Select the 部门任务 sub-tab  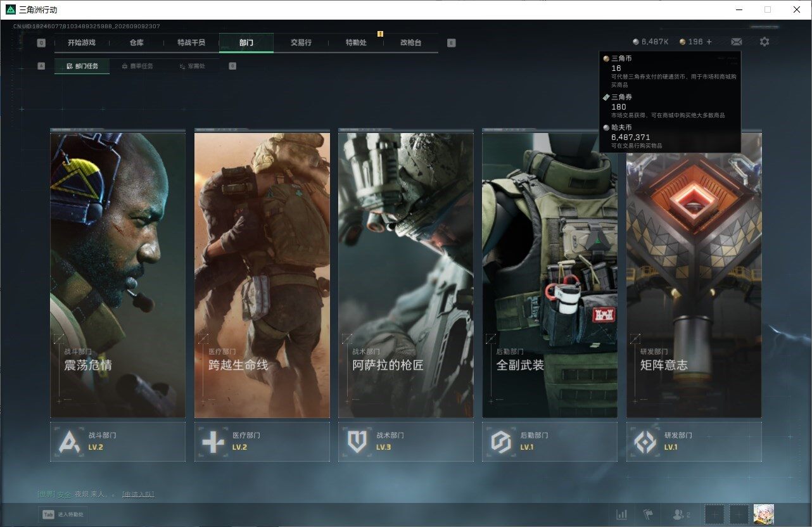tap(82, 66)
